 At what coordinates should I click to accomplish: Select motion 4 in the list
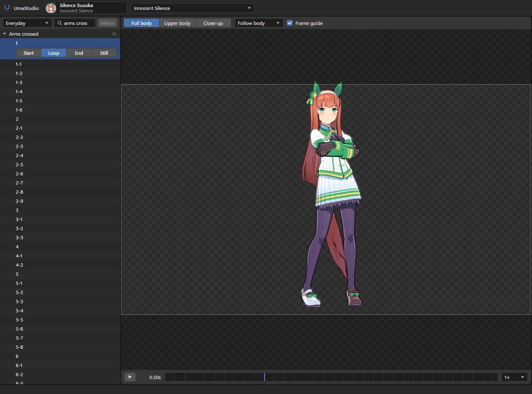point(60,247)
